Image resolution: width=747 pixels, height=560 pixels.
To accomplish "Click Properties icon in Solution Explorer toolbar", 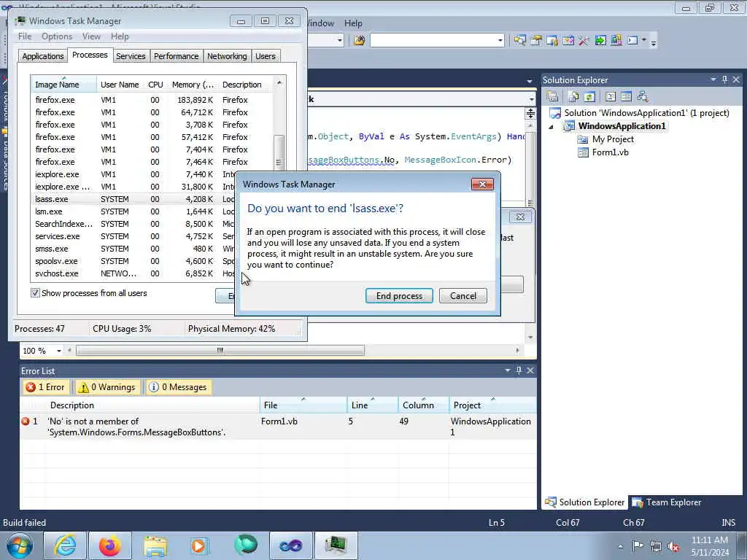I will click(x=553, y=97).
